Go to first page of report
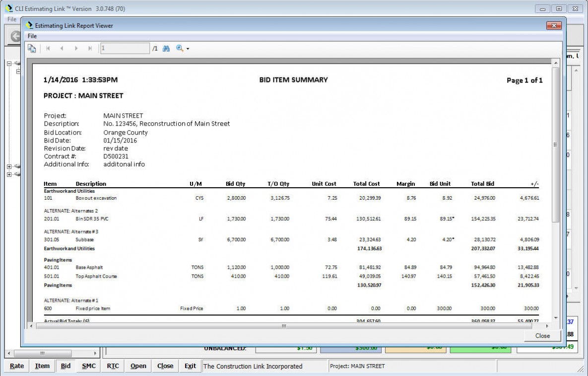588x376 pixels. pos(48,48)
